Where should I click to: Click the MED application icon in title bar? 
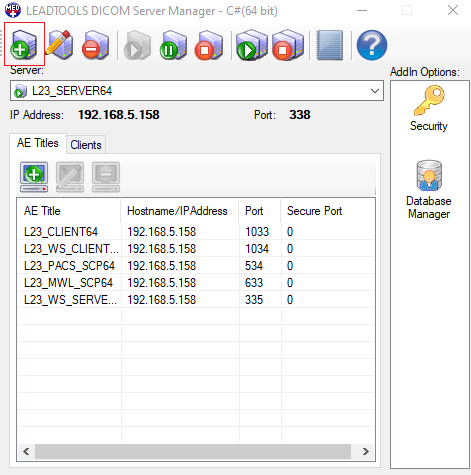click(x=13, y=10)
